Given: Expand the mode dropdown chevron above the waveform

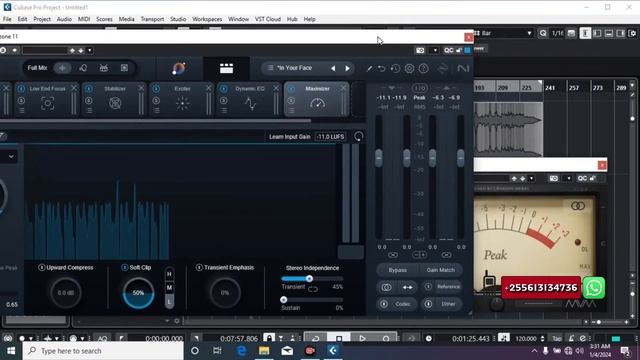Looking at the screenshot, I should pyautogui.click(x=11, y=156).
